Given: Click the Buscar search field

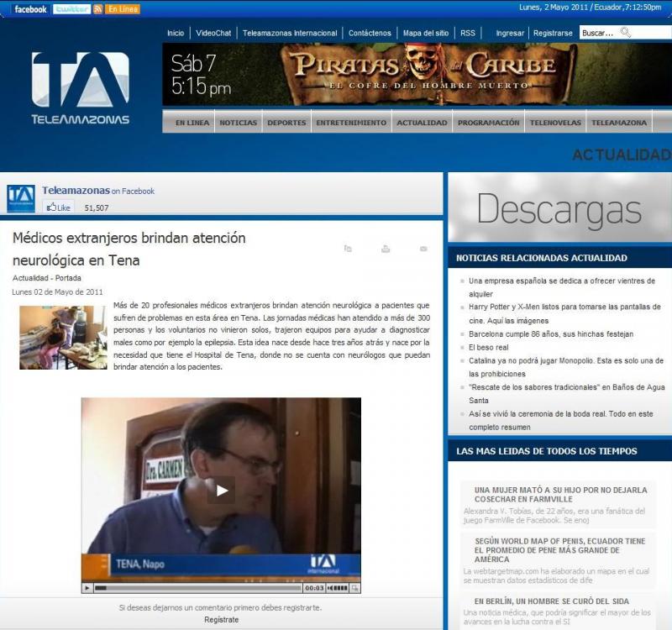Looking at the screenshot, I should click(x=599, y=33).
